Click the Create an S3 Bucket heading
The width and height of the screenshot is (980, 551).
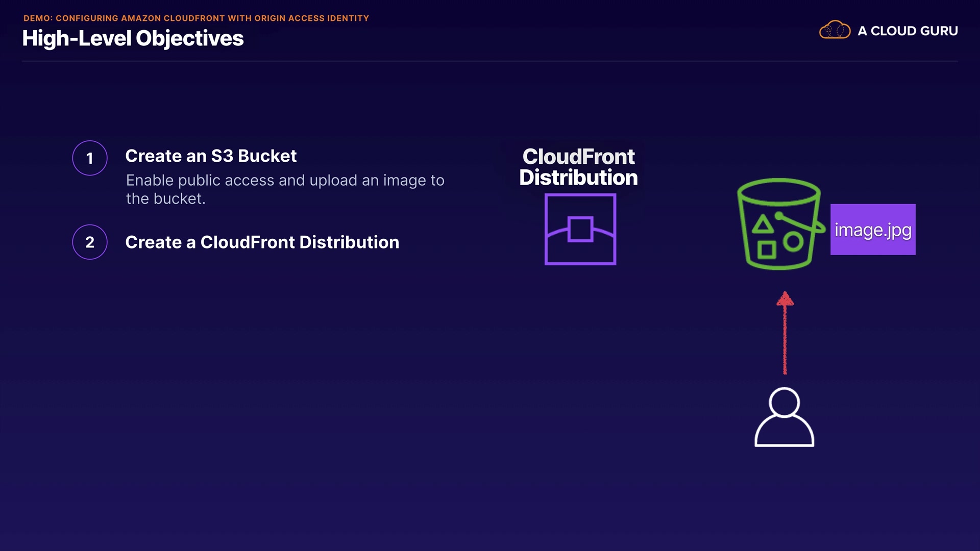pyautogui.click(x=211, y=156)
